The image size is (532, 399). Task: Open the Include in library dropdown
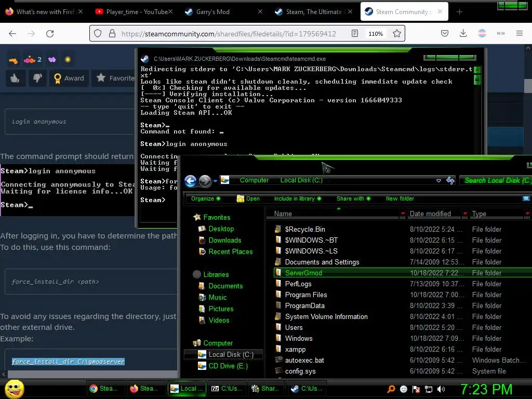(298, 198)
